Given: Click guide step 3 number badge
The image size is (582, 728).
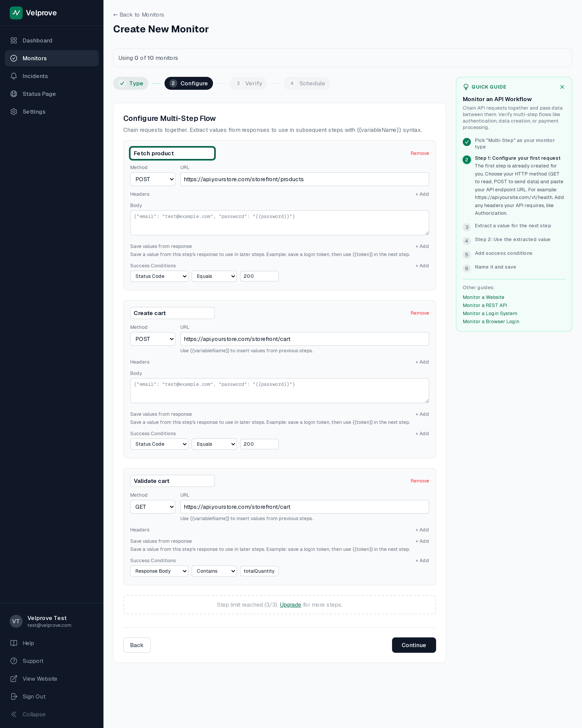Looking at the screenshot, I should coord(467,227).
